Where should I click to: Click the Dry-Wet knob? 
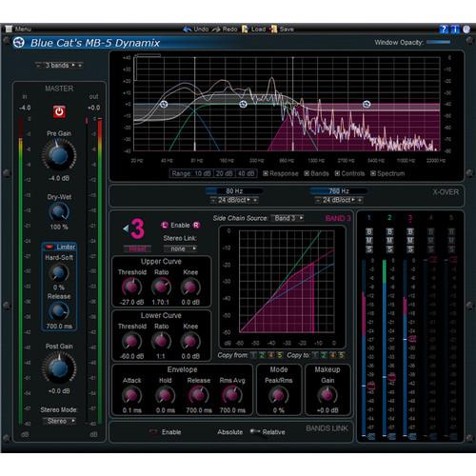point(59,212)
